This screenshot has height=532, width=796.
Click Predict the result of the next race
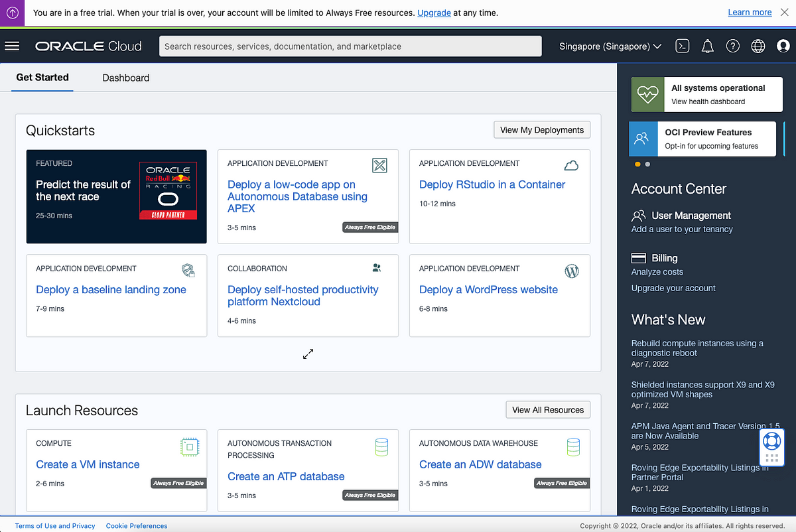click(x=83, y=190)
